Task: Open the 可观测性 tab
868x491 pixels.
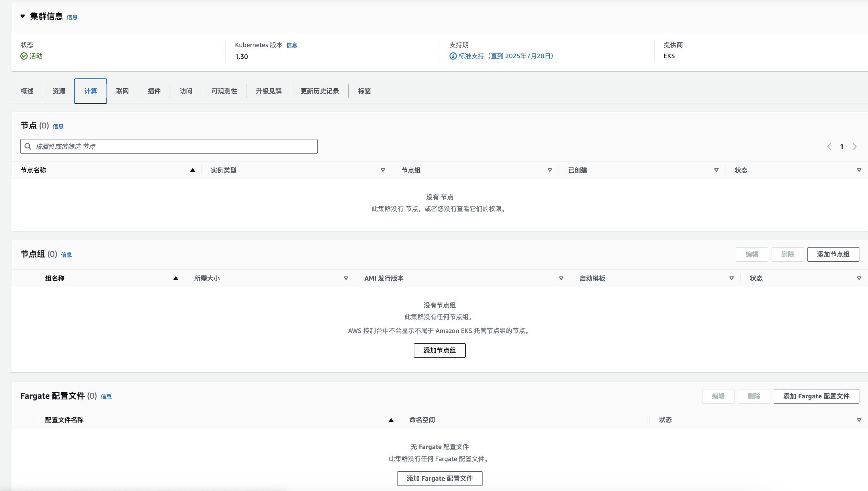Action: click(x=224, y=91)
